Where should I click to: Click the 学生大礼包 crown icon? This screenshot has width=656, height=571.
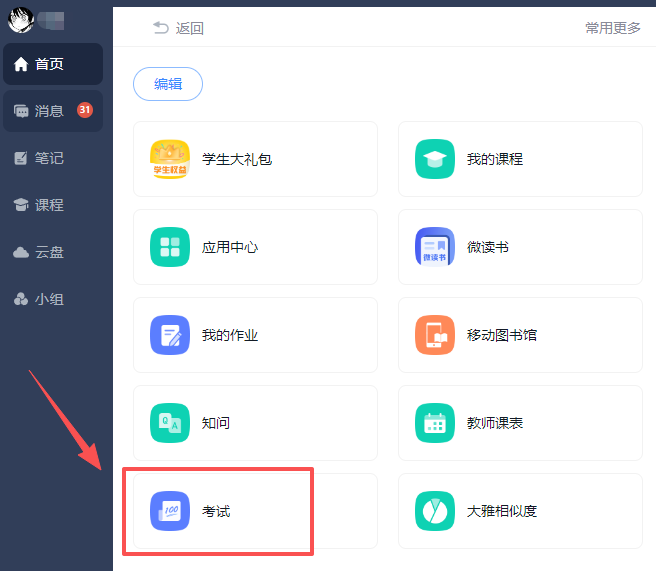(170, 159)
